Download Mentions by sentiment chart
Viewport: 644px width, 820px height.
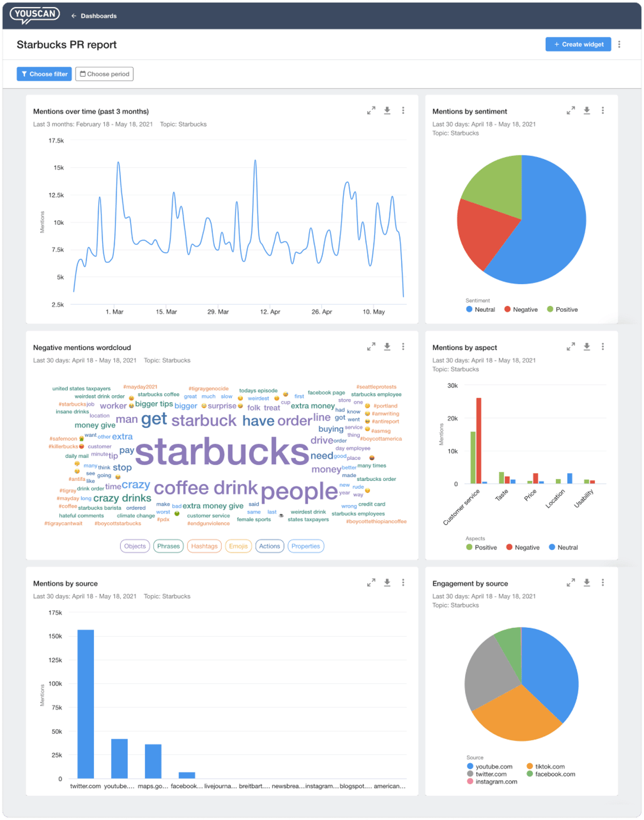coord(587,111)
